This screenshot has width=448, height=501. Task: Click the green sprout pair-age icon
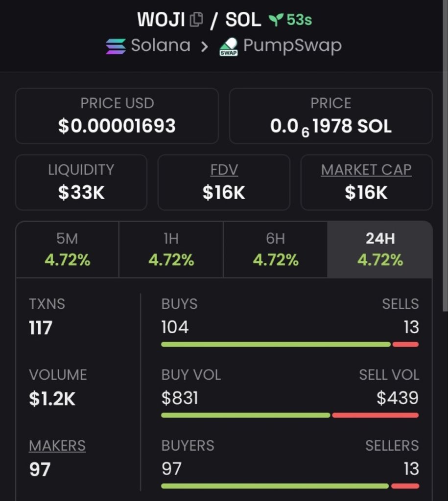point(276,20)
